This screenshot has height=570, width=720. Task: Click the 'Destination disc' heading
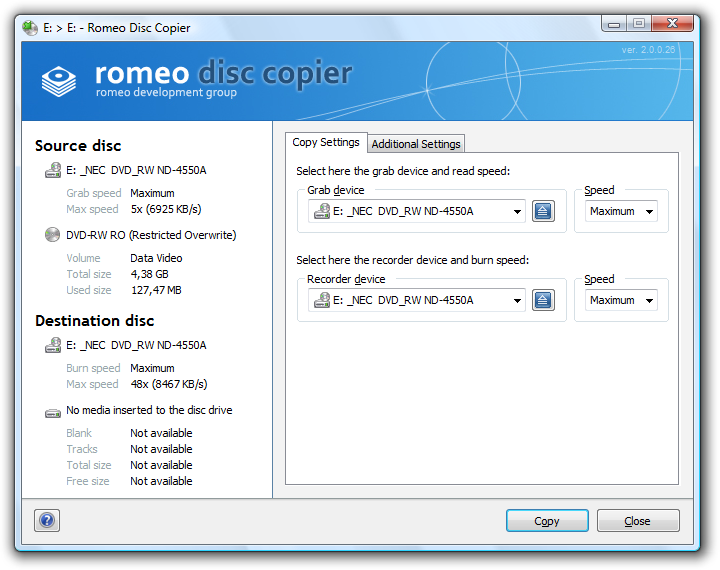(x=95, y=321)
